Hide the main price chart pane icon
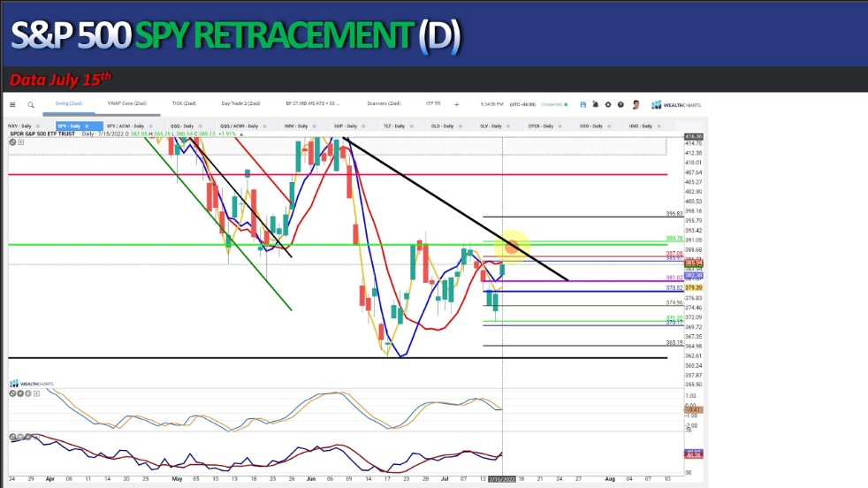The image size is (868, 488). 12,142
